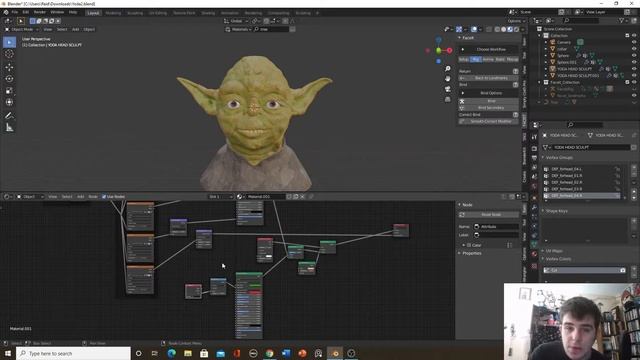Open the viewport Options dropdown
Screen dimensions: 640x360
[x=516, y=21]
